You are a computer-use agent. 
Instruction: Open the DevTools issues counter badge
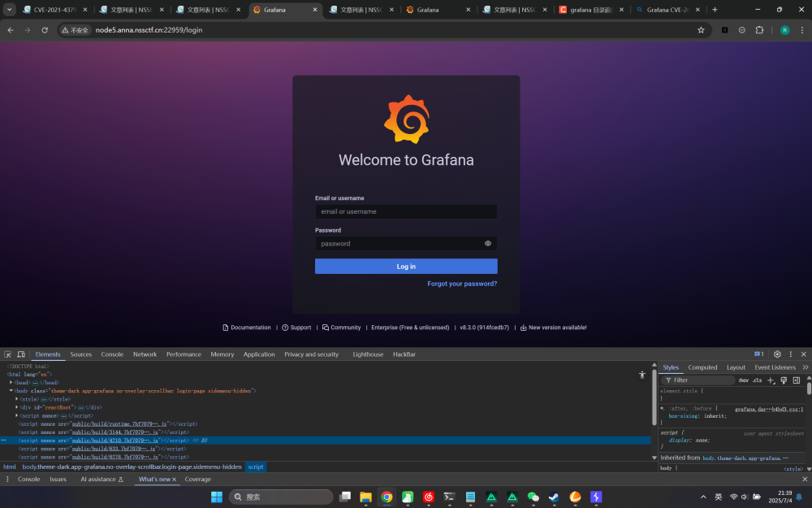(759, 354)
